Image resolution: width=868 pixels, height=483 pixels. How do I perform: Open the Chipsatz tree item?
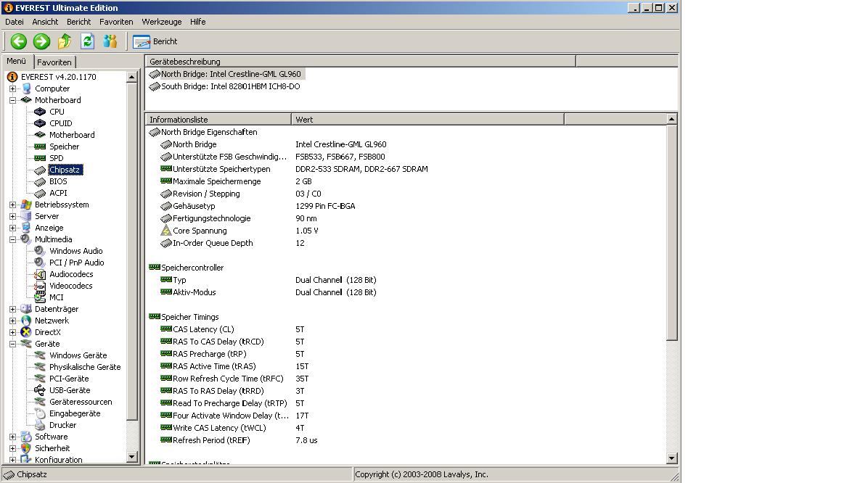pyautogui.click(x=65, y=170)
